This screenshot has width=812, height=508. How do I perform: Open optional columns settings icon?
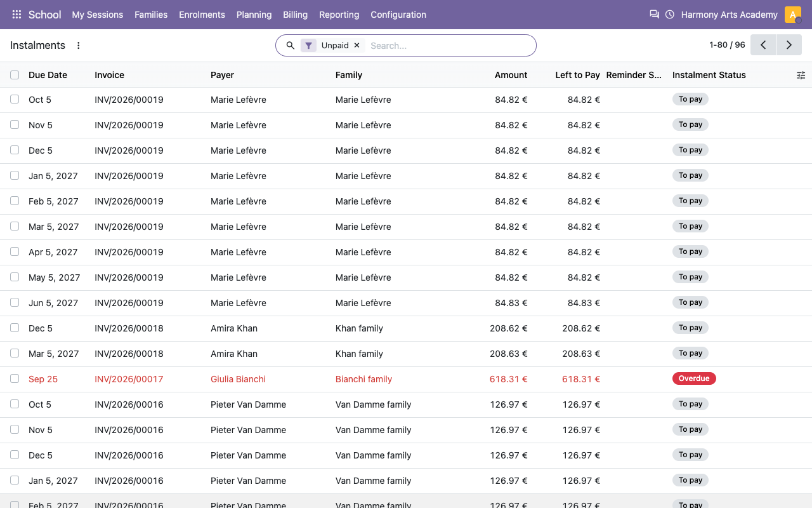pyautogui.click(x=801, y=75)
